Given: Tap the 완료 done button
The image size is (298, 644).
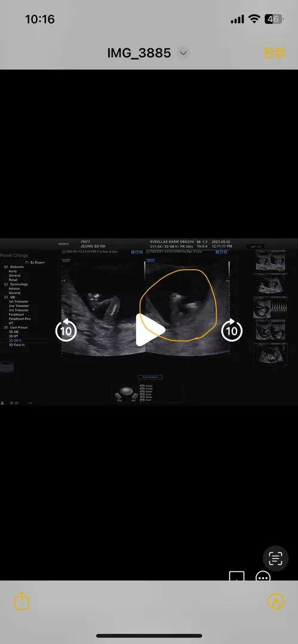Looking at the screenshot, I should click(274, 52).
